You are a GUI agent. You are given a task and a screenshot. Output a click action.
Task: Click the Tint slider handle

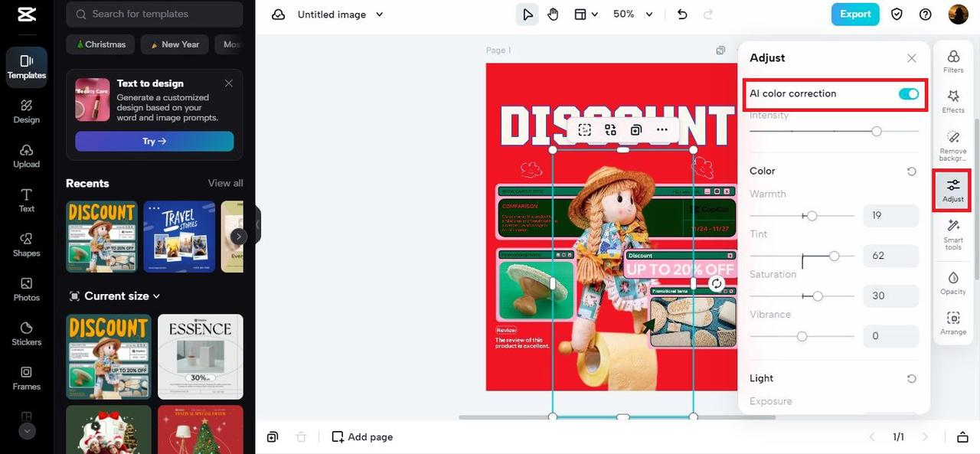835,256
